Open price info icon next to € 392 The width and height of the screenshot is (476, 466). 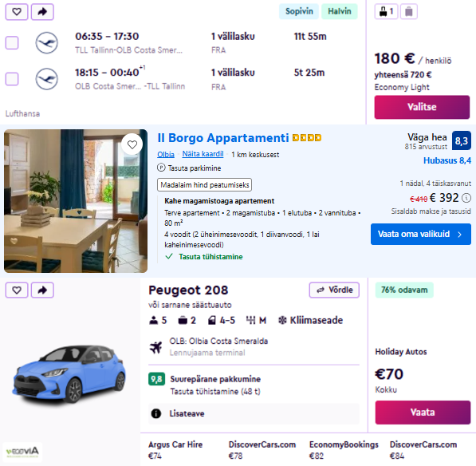click(466, 198)
